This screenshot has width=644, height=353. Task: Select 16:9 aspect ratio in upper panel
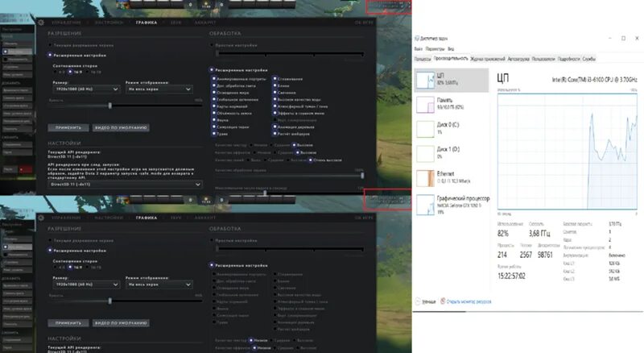point(70,72)
